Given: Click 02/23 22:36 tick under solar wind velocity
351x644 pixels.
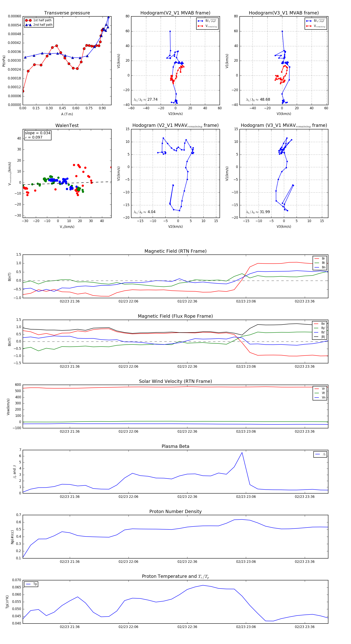Looking at the screenshot, I should tap(187, 431).
